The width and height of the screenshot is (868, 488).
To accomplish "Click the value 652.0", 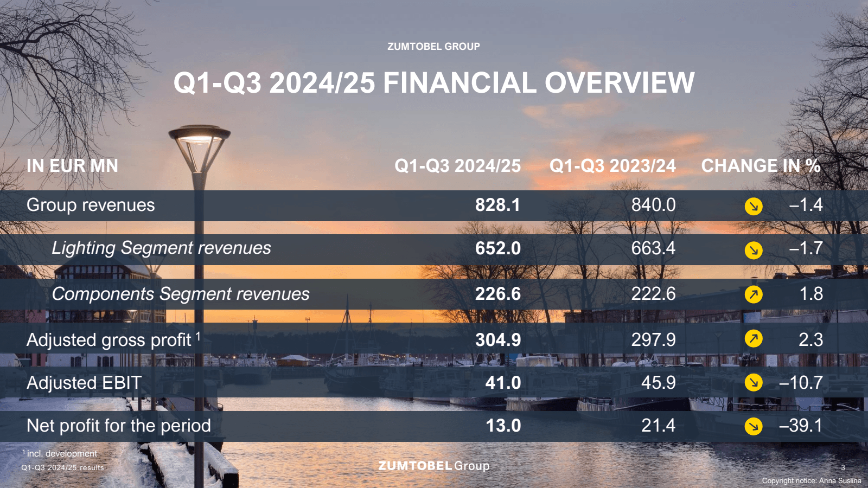I will click(x=498, y=248).
